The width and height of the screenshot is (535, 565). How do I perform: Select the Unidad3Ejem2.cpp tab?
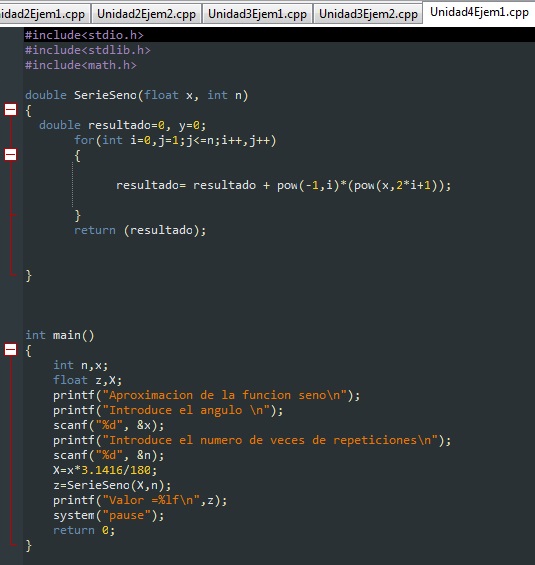[x=368, y=14]
